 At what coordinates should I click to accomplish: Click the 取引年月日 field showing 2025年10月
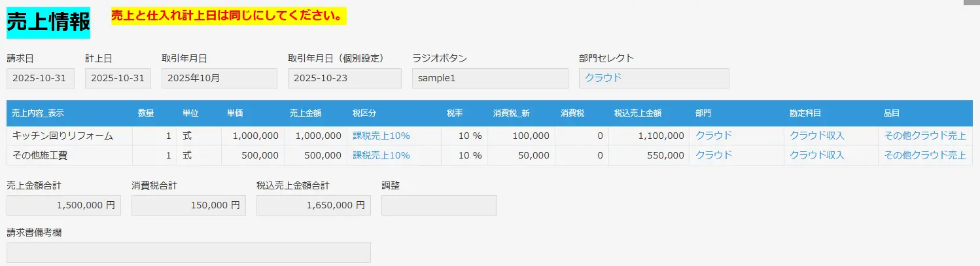point(219,78)
